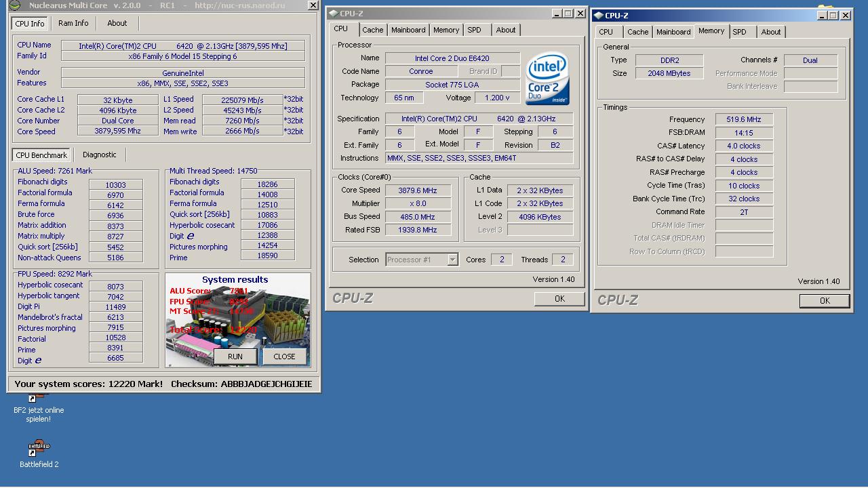The image size is (868, 488).
Task: Switch to Cache tab in first CPU-Z
Action: (372, 30)
